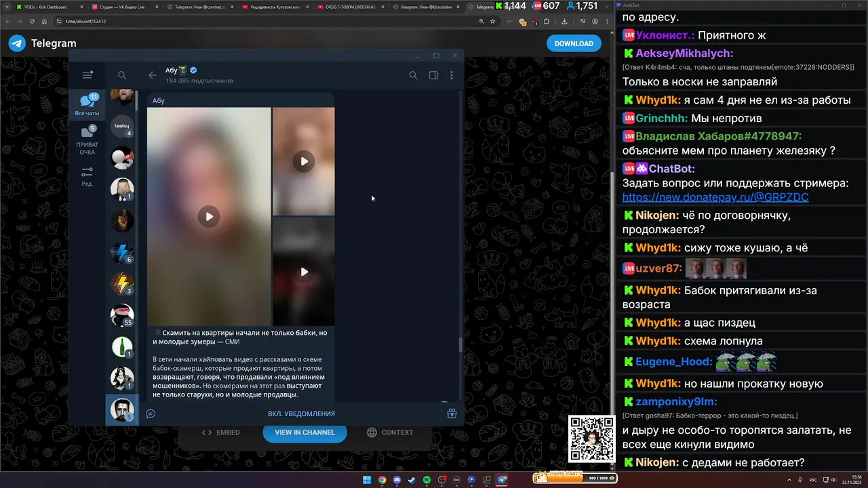Click the browser zoom magnifier icon
Viewport: 868px width, 488px height.
(481, 21)
